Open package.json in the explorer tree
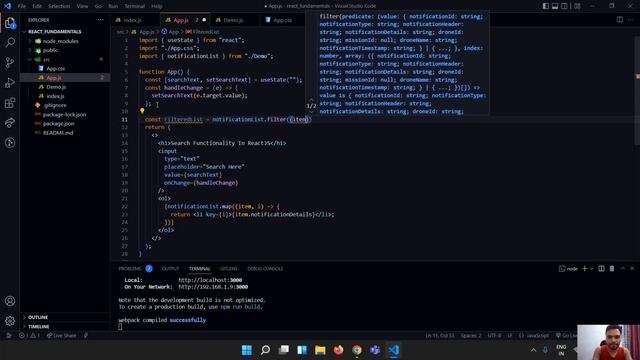This screenshot has width=640, height=360. pyautogui.click(x=58, y=124)
